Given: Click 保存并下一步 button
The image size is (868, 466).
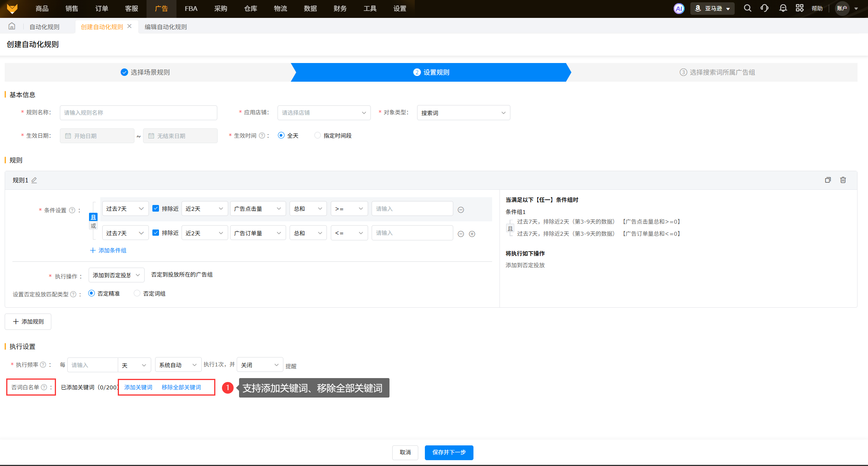Looking at the screenshot, I should point(449,452).
